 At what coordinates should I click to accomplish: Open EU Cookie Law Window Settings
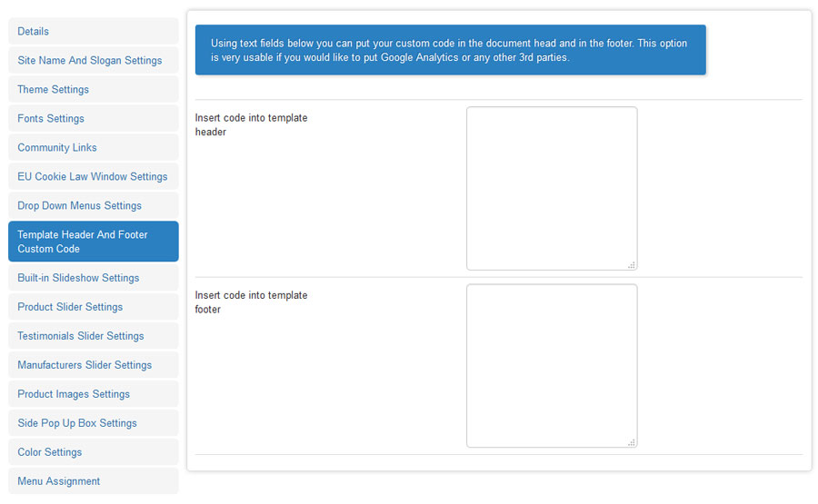(x=94, y=177)
